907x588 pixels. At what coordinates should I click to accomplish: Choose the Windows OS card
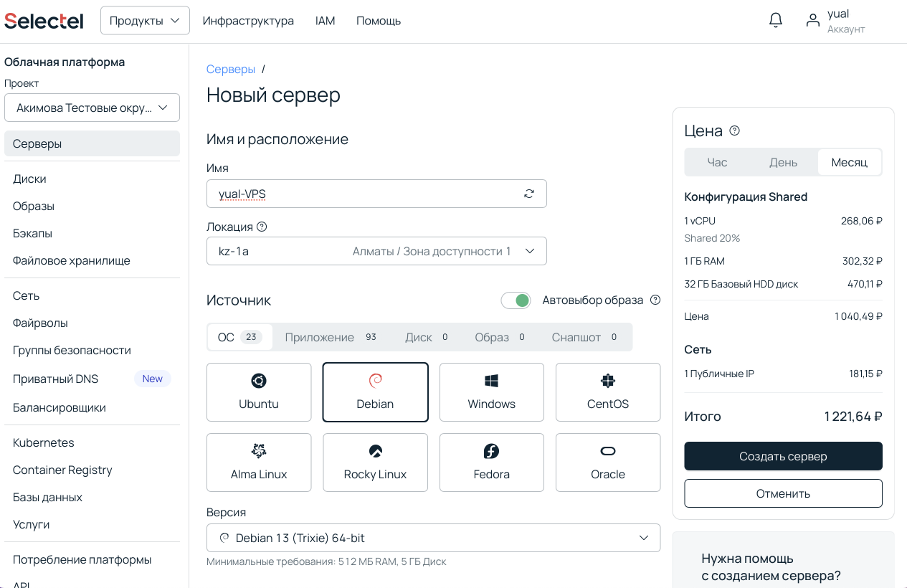coord(492,392)
